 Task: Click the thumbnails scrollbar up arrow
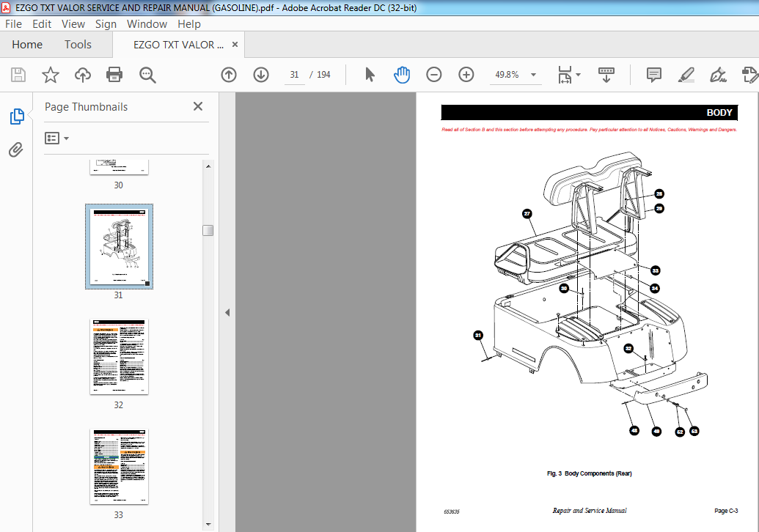coord(208,166)
